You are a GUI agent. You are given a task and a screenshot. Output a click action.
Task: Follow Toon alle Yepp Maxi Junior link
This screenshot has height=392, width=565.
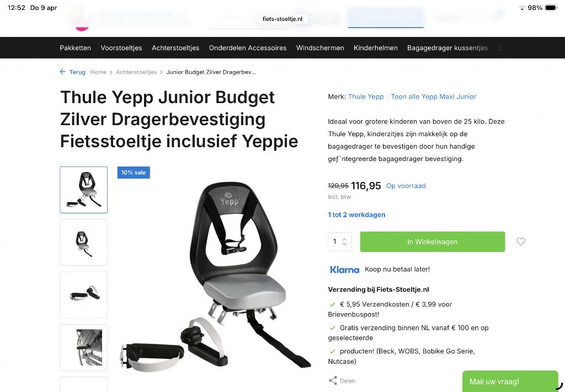434,96
